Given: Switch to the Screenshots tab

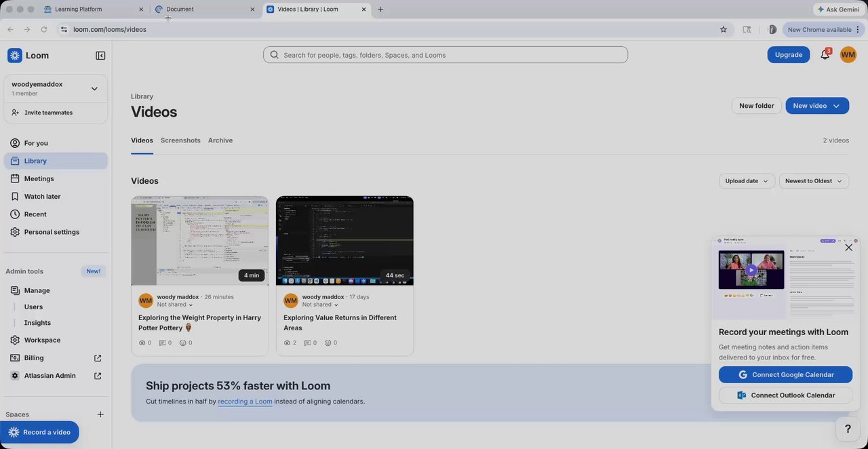Looking at the screenshot, I should click(180, 140).
